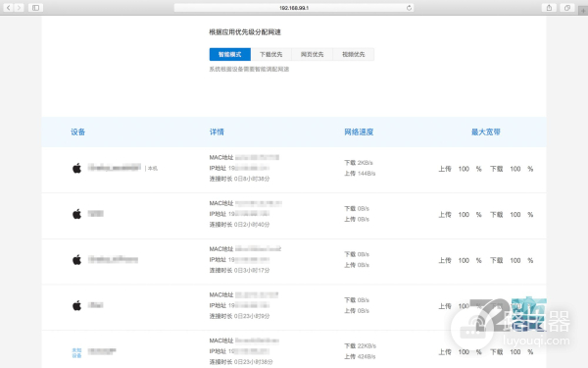Image resolution: width=588 pixels, height=368 pixels.
Task: Click 连接时长 0日3小时17分 text
Action: (x=239, y=271)
